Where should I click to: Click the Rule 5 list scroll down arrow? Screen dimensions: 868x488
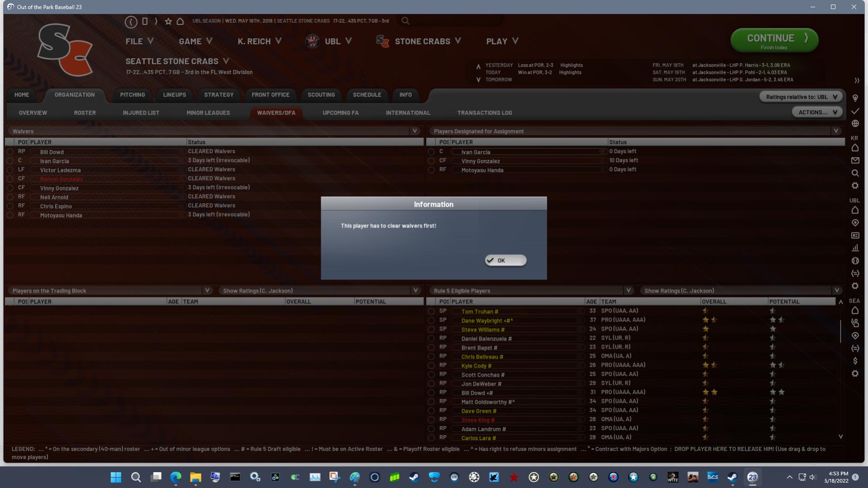click(840, 437)
